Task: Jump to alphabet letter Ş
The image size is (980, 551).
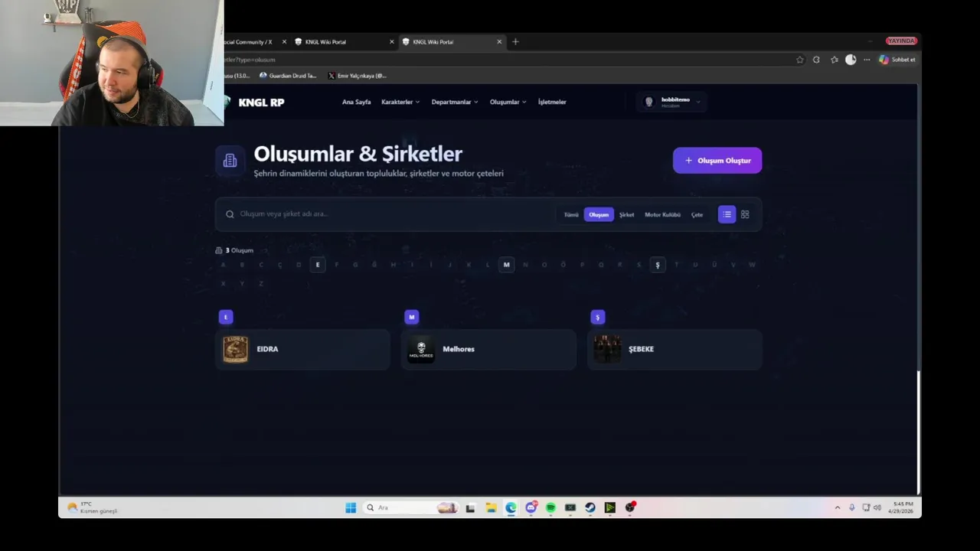Action: click(657, 265)
